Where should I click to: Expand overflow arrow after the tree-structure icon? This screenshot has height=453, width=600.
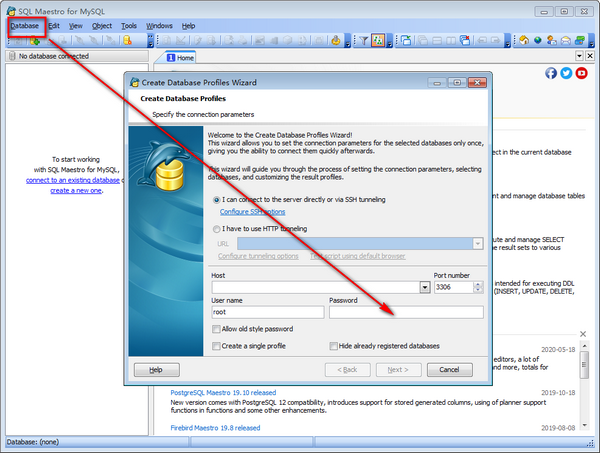click(x=390, y=41)
